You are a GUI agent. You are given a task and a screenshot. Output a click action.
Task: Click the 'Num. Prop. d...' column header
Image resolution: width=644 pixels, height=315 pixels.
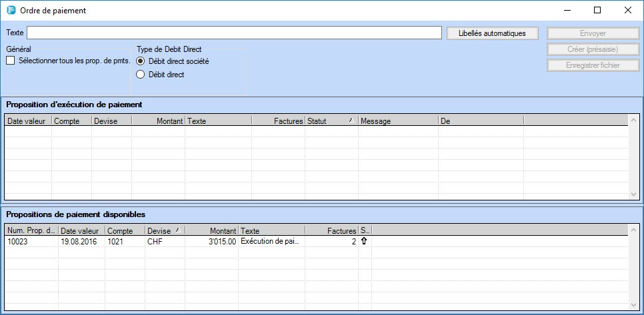point(31,230)
